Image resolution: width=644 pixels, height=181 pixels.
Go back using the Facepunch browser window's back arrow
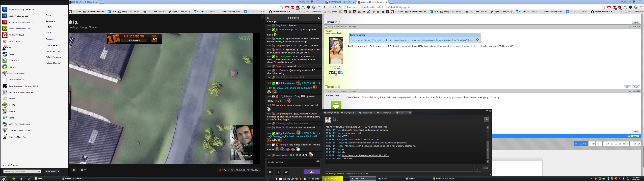tap(325, 7)
